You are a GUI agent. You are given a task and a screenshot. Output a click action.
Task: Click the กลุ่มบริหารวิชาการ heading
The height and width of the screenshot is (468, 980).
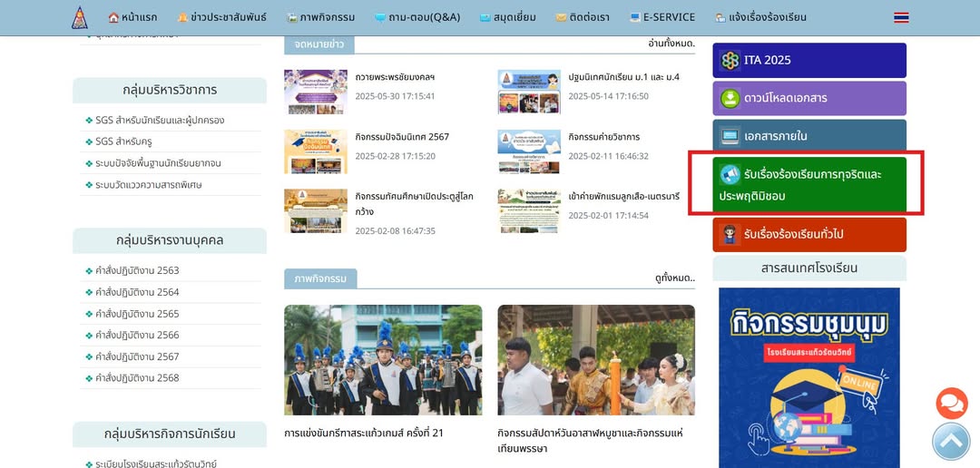[x=170, y=90]
